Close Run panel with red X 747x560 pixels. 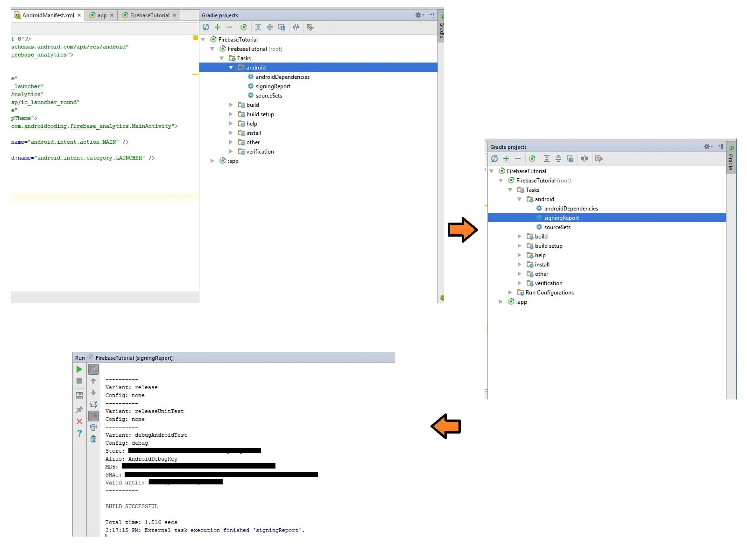(x=79, y=421)
